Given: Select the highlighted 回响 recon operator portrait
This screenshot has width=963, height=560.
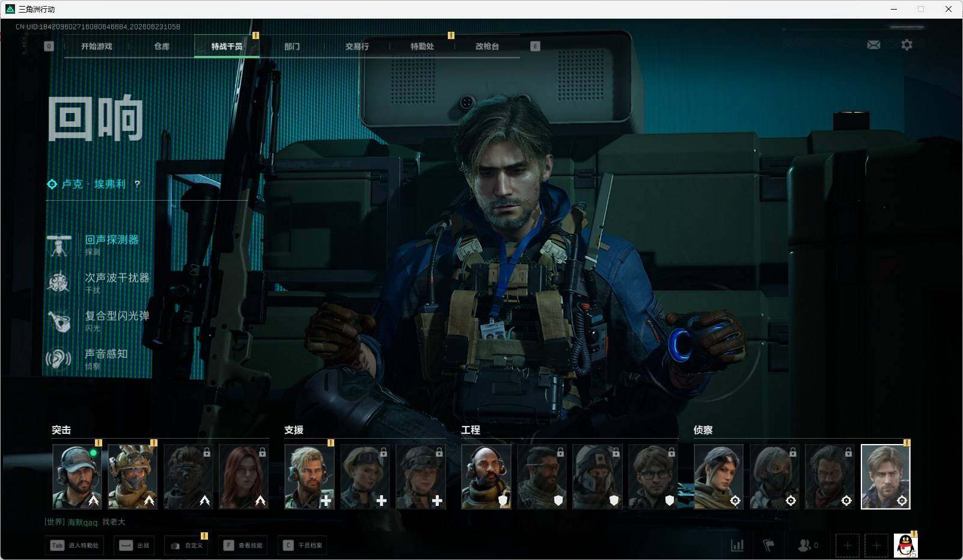Looking at the screenshot, I should [x=885, y=476].
